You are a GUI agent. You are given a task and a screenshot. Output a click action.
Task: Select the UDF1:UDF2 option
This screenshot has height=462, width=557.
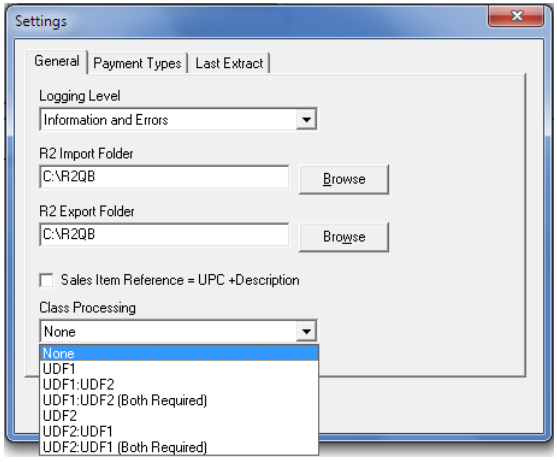point(179,385)
